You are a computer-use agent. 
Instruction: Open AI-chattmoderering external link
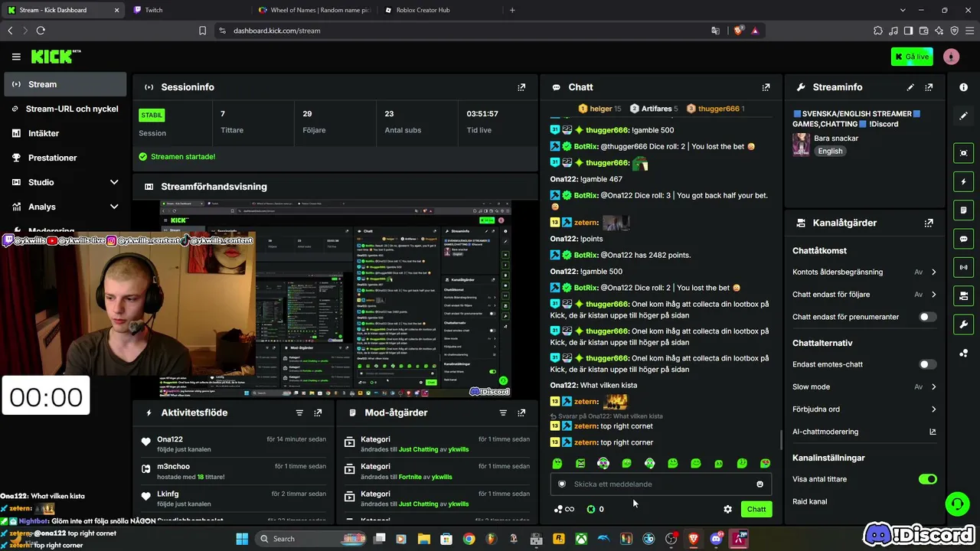click(x=933, y=432)
